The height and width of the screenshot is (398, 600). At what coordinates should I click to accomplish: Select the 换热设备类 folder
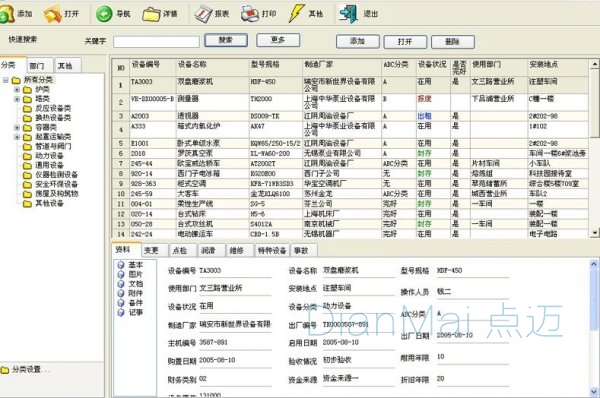tap(47, 117)
